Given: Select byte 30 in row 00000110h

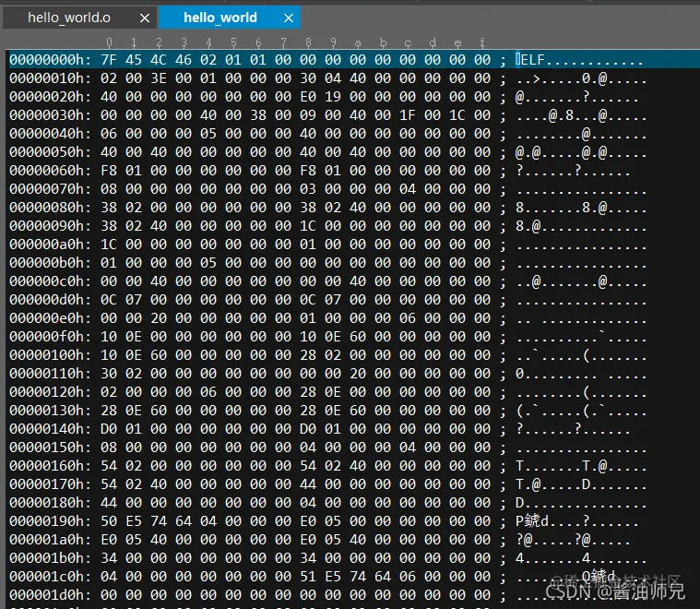Looking at the screenshot, I should (x=109, y=374).
